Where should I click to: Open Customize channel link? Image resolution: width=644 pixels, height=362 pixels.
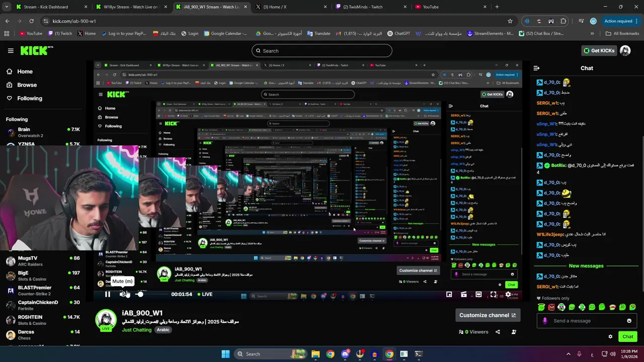point(488,315)
